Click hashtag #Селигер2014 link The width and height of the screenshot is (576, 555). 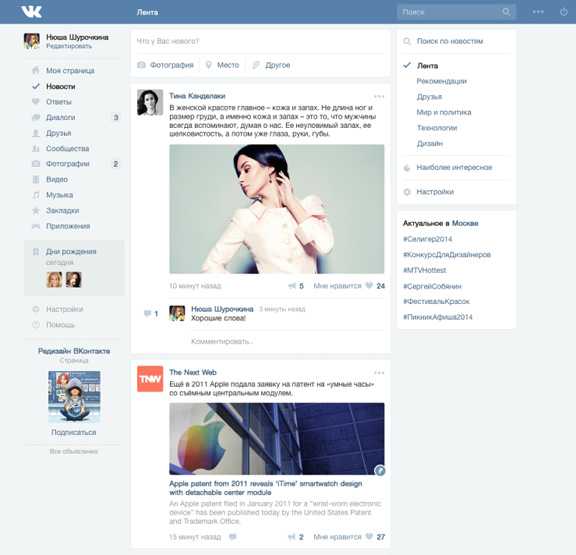click(x=428, y=239)
